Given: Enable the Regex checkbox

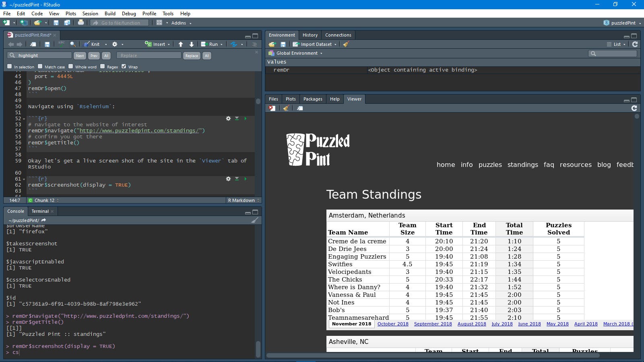Looking at the screenshot, I should [103, 66].
